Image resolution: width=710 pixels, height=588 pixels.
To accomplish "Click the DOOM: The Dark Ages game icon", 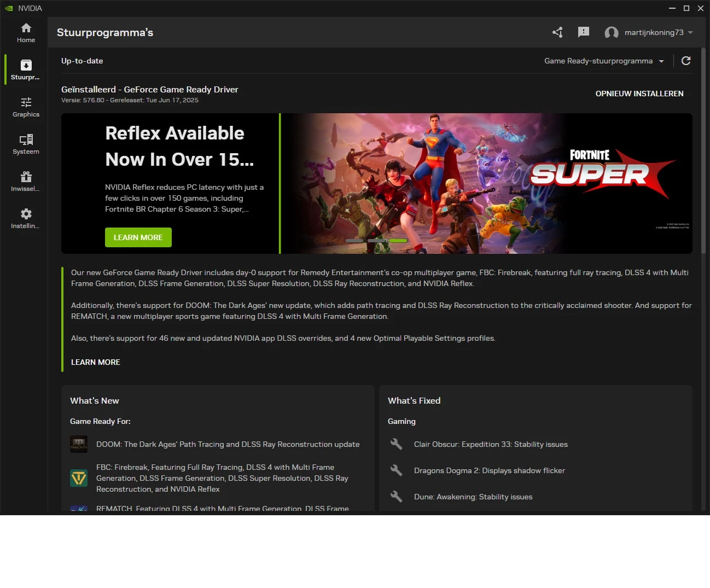I will (79, 444).
